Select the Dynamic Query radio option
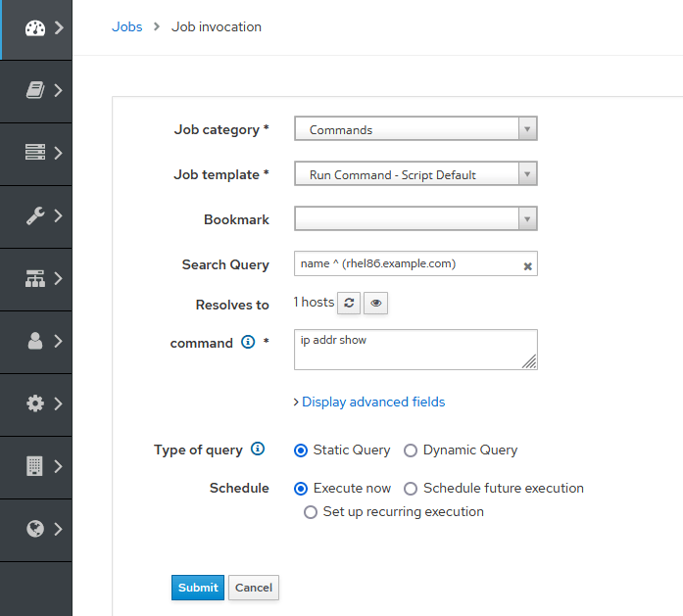 coord(412,450)
